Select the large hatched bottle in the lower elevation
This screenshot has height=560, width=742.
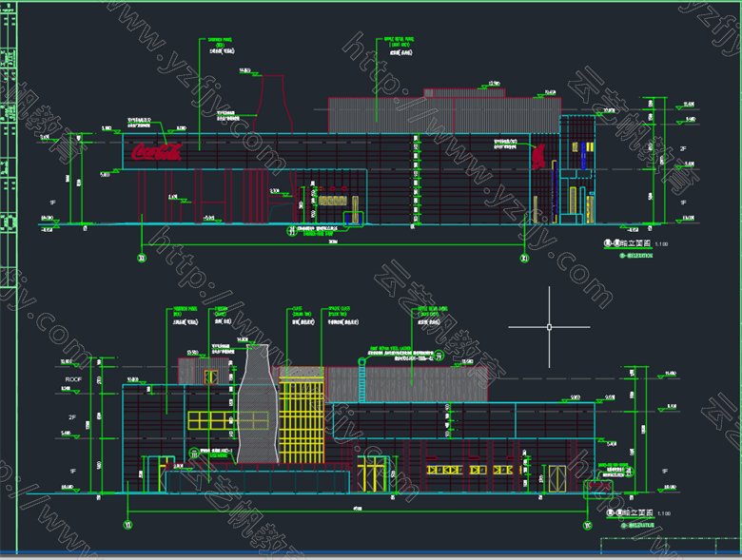coord(258,404)
